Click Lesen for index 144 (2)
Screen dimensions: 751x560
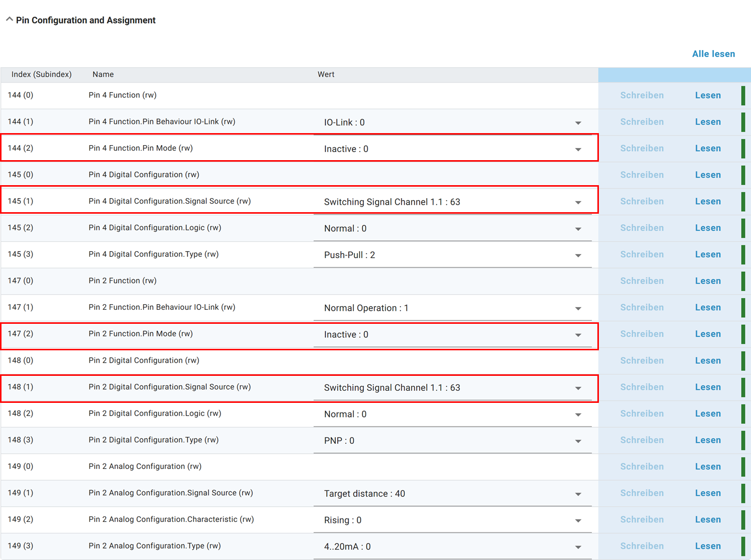point(707,149)
